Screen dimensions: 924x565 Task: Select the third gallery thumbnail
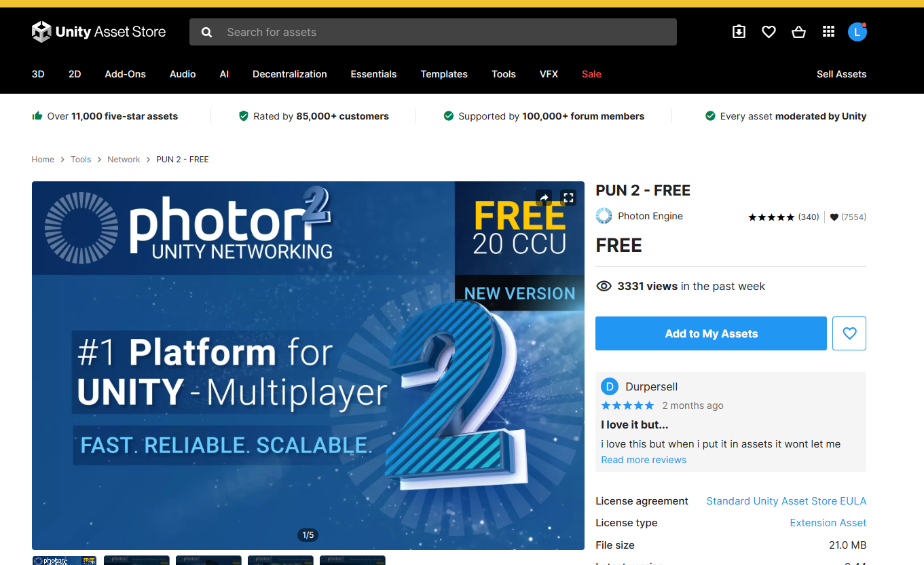pyautogui.click(x=208, y=560)
